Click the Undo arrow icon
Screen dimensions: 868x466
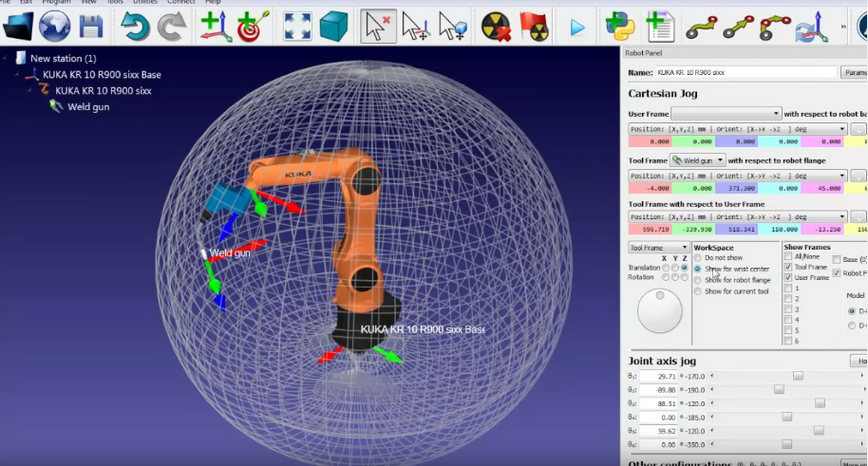pos(134,27)
